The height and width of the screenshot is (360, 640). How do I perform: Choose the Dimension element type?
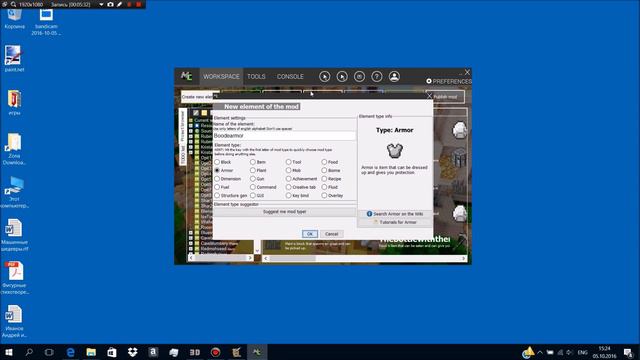217,179
